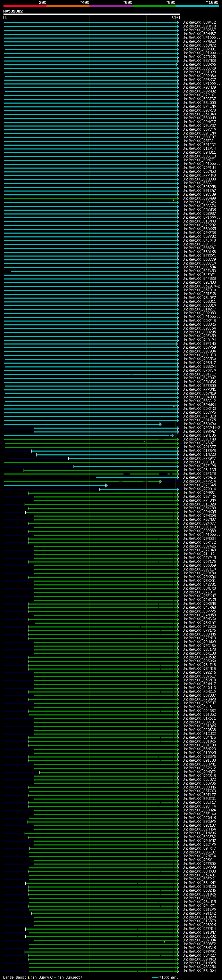Screen dimensions: 222x980
Task: Select the UniRef100_B9FQU1 label
Action: coord(199,462)
